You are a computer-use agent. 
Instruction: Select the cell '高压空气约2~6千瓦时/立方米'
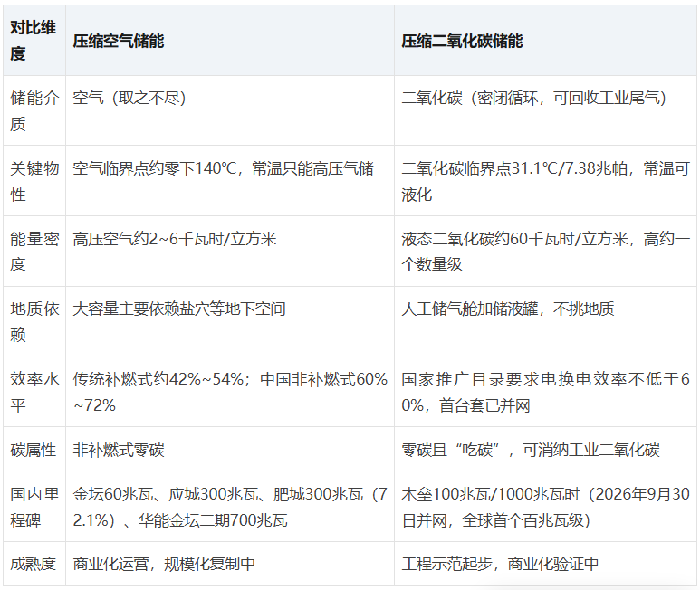[x=230, y=252]
